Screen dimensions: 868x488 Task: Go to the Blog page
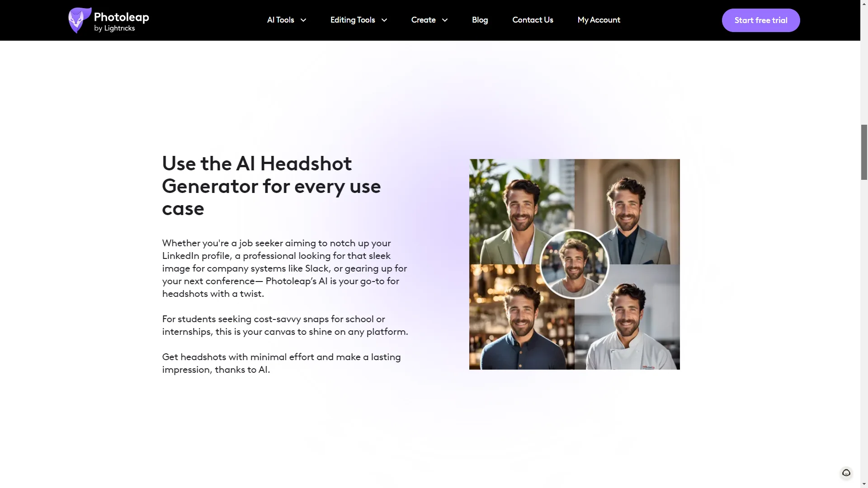[x=480, y=20]
